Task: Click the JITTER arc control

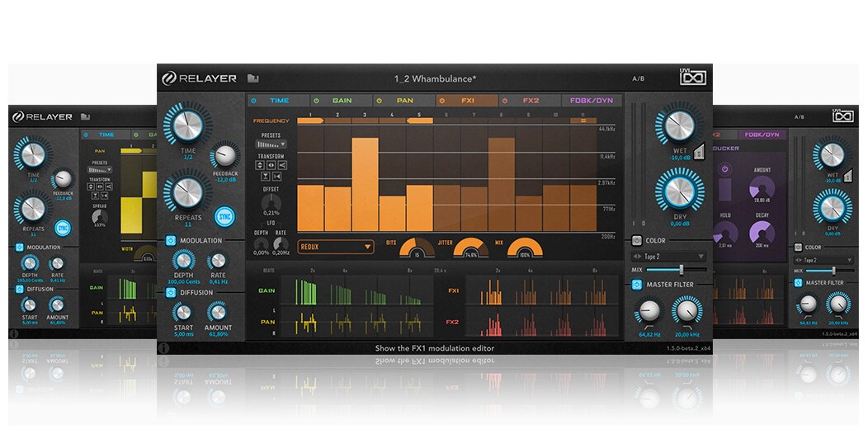Action: tap(470, 248)
